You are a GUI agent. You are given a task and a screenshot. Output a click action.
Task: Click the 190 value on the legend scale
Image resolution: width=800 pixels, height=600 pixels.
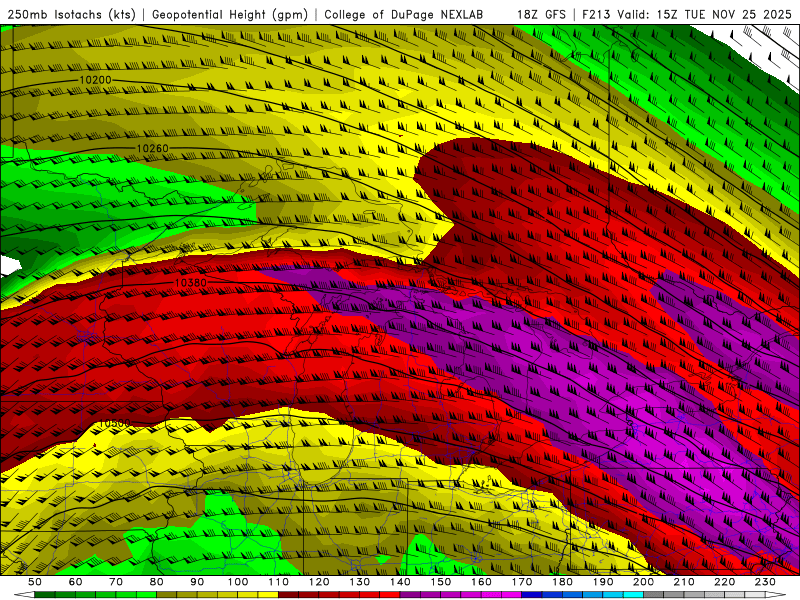603,582
